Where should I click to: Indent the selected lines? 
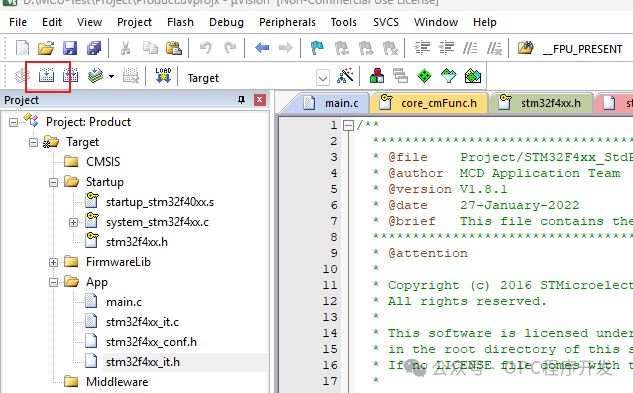click(422, 48)
